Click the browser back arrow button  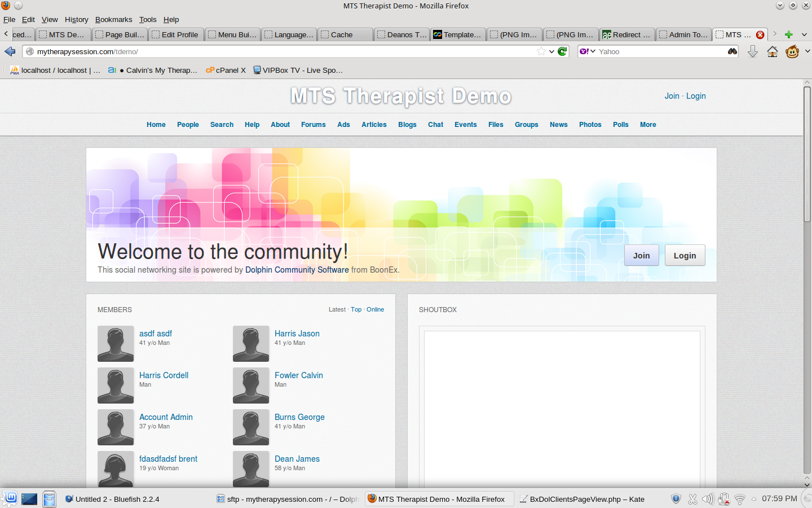pos(10,51)
